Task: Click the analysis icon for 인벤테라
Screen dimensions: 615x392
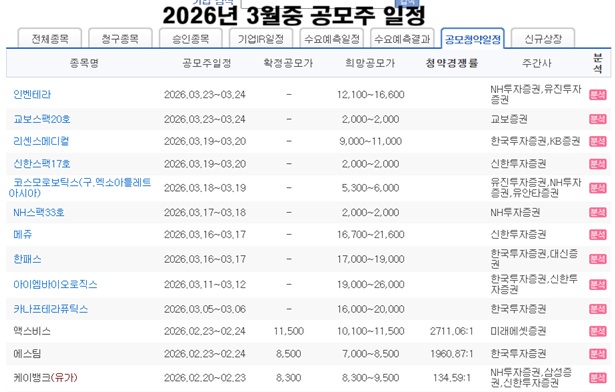Action: pos(597,95)
